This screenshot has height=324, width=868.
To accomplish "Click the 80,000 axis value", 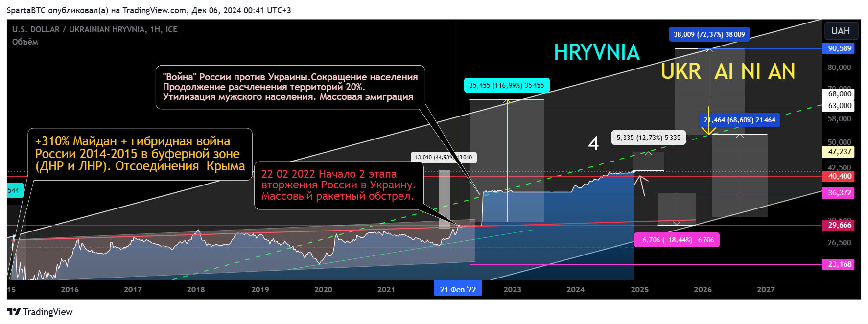I will (x=839, y=68).
